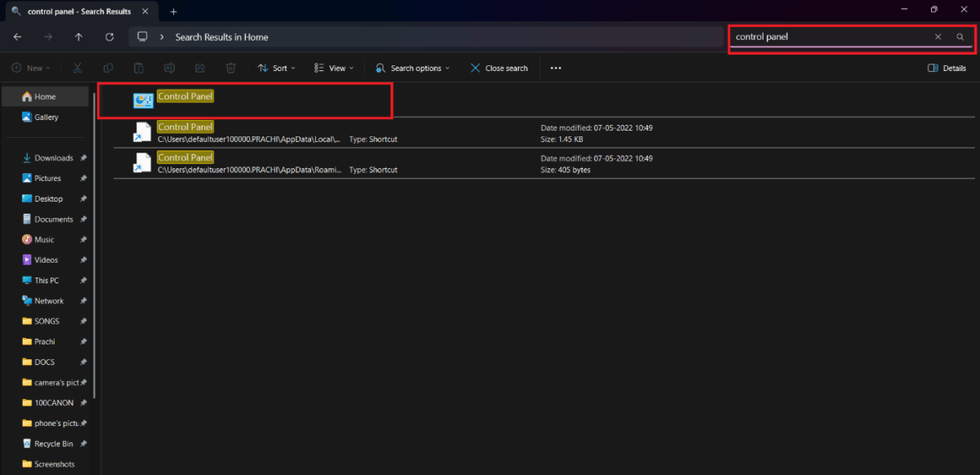Expand Search options dropdown

[x=414, y=68]
